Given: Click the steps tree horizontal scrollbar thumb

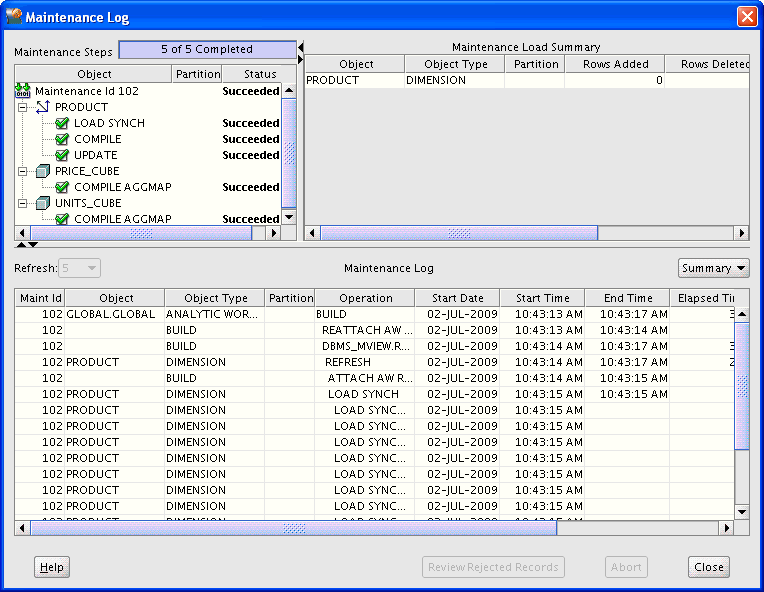Looking at the screenshot, I should pos(141,233).
